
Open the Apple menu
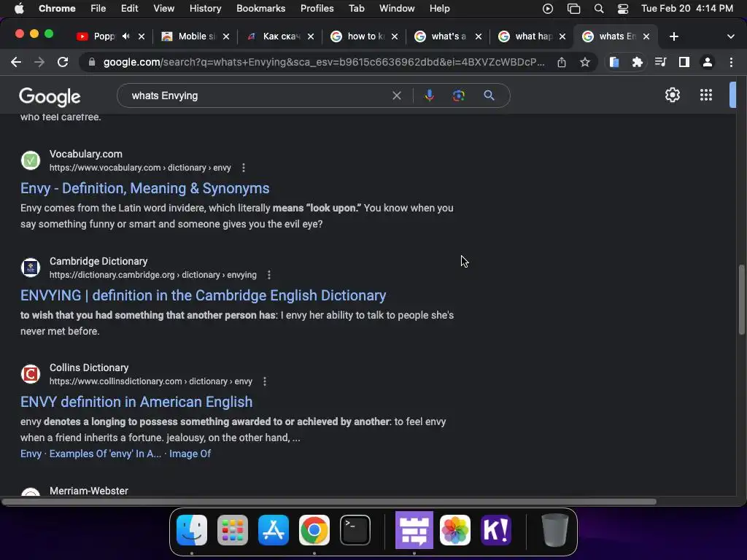point(19,9)
